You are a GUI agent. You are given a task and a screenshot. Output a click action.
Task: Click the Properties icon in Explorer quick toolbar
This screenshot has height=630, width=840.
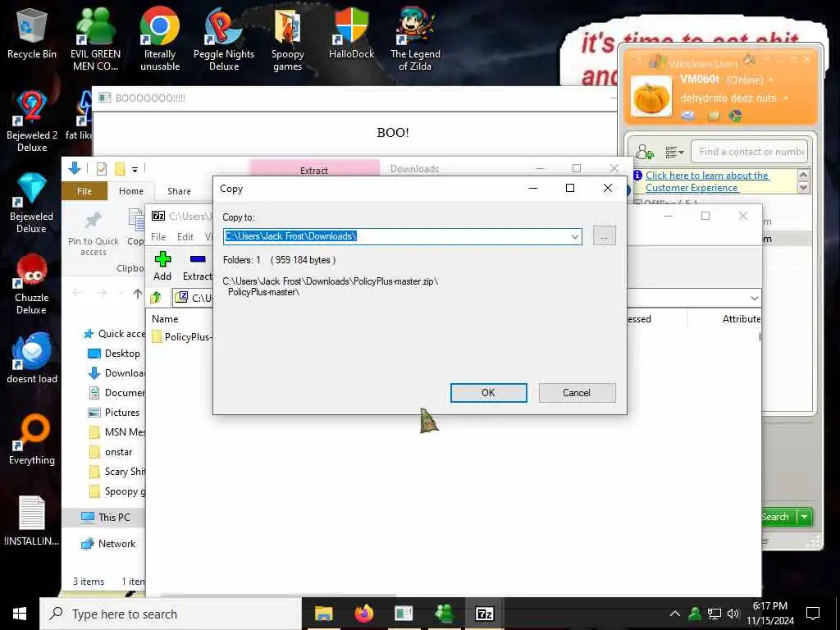point(101,169)
